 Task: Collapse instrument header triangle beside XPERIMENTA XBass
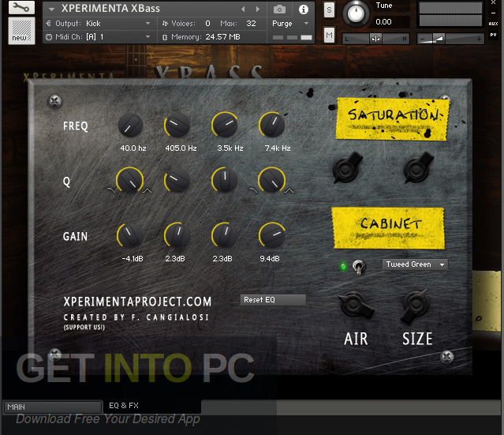pyautogui.click(x=51, y=9)
